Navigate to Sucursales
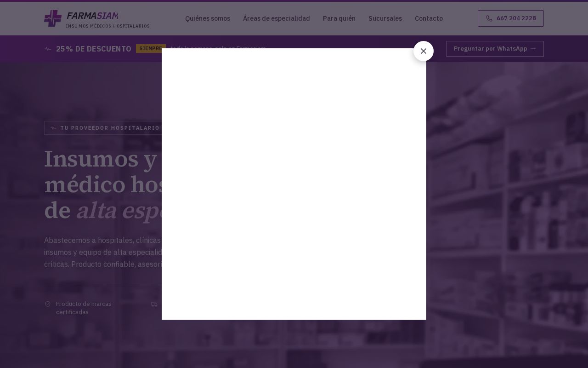The height and width of the screenshot is (368, 588). (x=385, y=18)
